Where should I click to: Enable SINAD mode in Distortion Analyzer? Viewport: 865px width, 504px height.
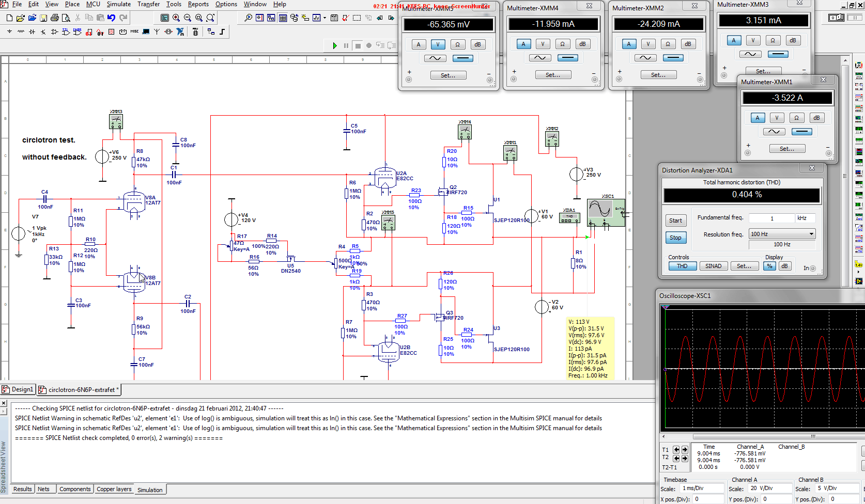pyautogui.click(x=714, y=266)
